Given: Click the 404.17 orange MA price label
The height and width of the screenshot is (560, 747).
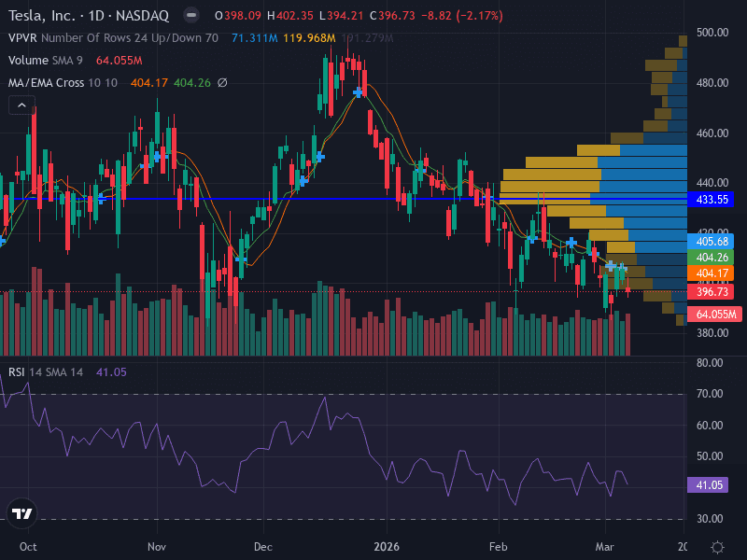Looking at the screenshot, I should tap(712, 273).
